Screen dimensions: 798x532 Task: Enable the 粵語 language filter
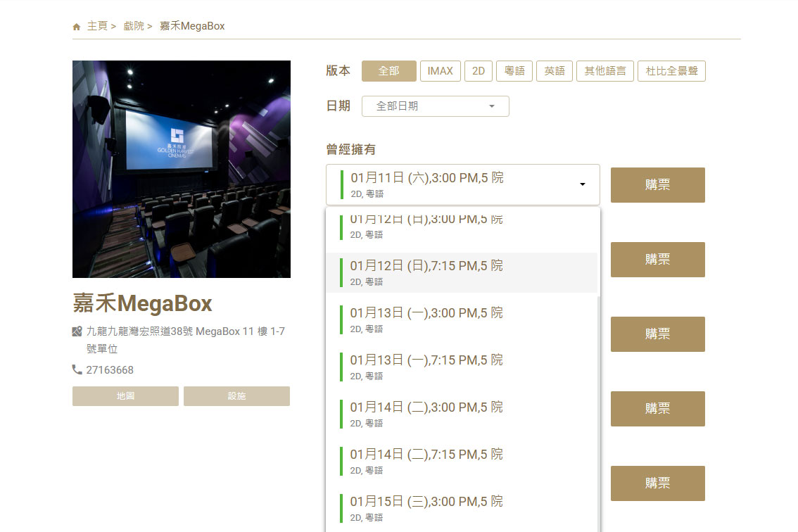click(514, 71)
